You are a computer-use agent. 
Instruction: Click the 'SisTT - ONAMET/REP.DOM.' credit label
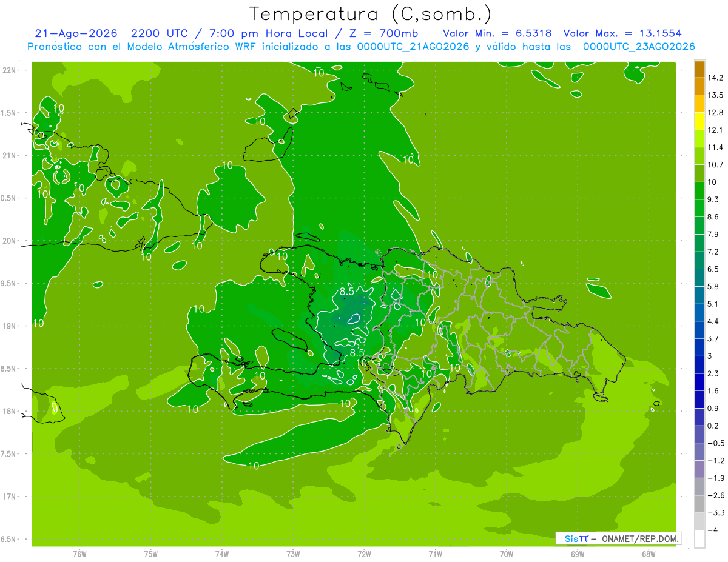pos(619,538)
